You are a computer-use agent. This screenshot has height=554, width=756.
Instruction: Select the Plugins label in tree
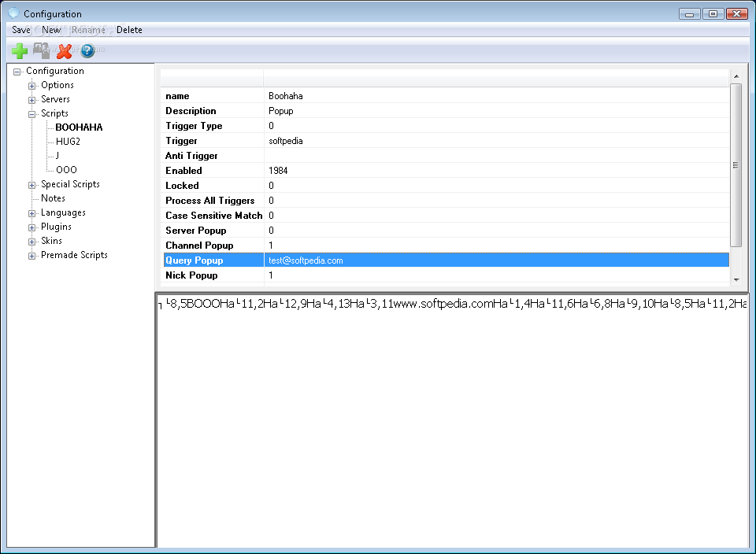click(x=56, y=227)
